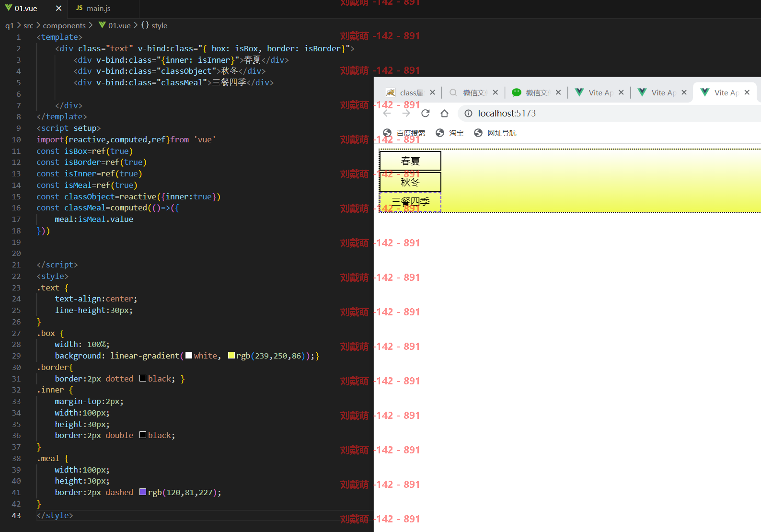Viewport: 761px width, 532px height.
Task: Open the style breadcrumb symbol
Action: [154, 25]
